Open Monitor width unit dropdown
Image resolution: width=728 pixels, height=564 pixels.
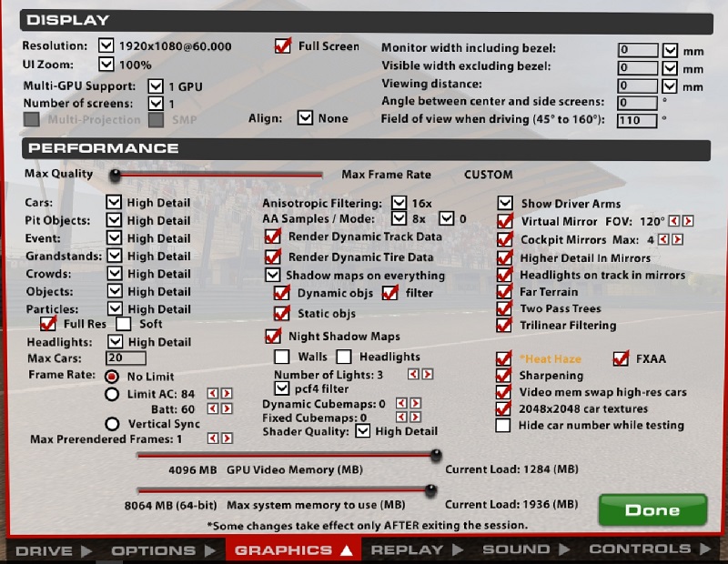click(x=670, y=50)
